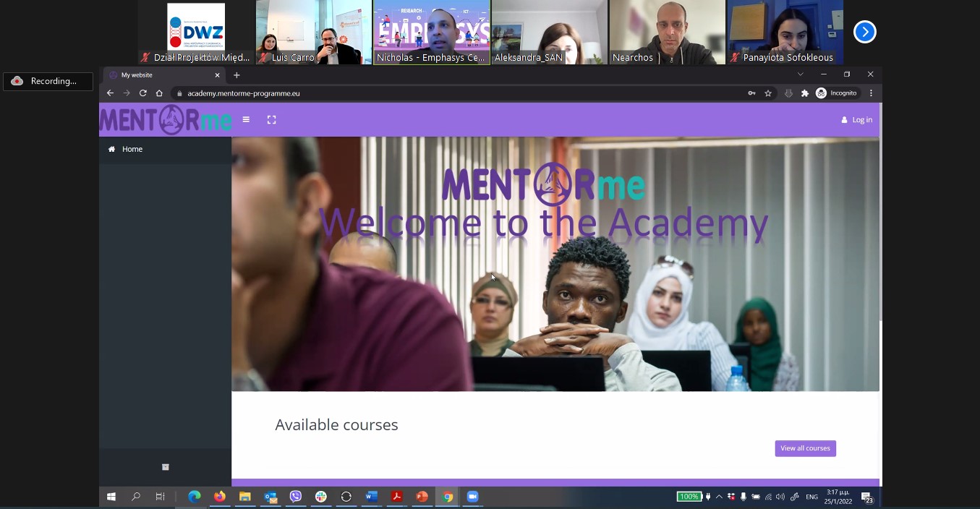Open File Explorer from taskbar
The image size is (980, 509).
tap(245, 497)
